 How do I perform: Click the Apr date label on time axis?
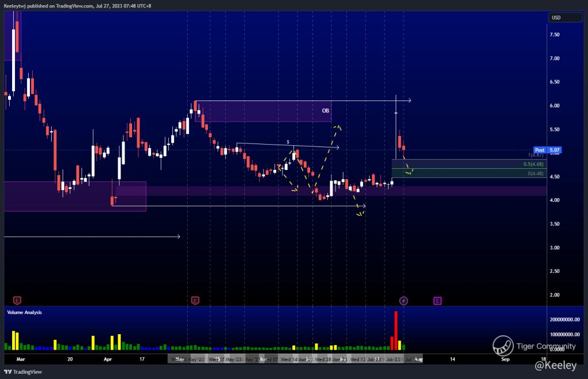point(107,359)
